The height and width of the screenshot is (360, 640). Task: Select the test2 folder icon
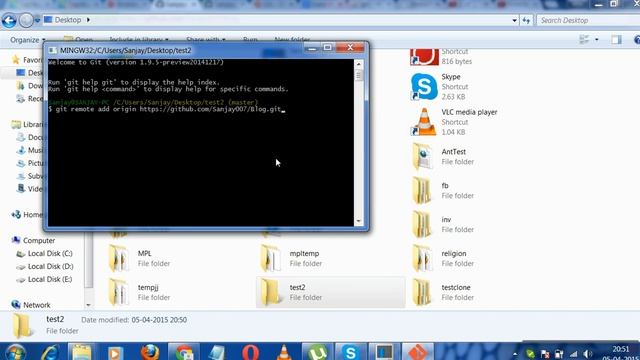point(270,292)
